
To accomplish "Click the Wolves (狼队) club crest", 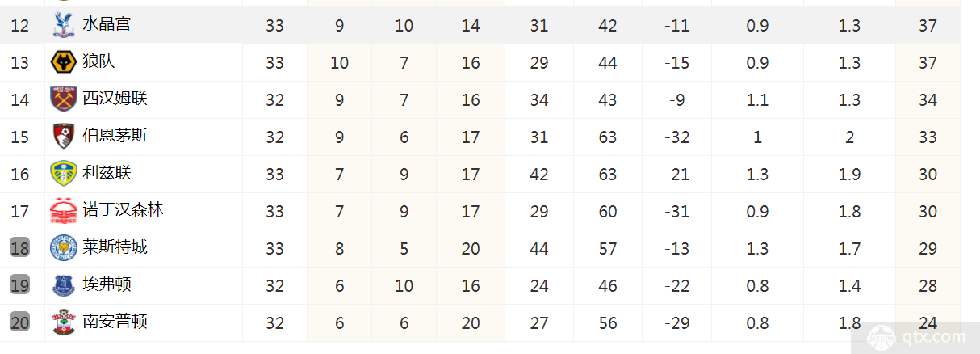I will pyautogui.click(x=63, y=62).
